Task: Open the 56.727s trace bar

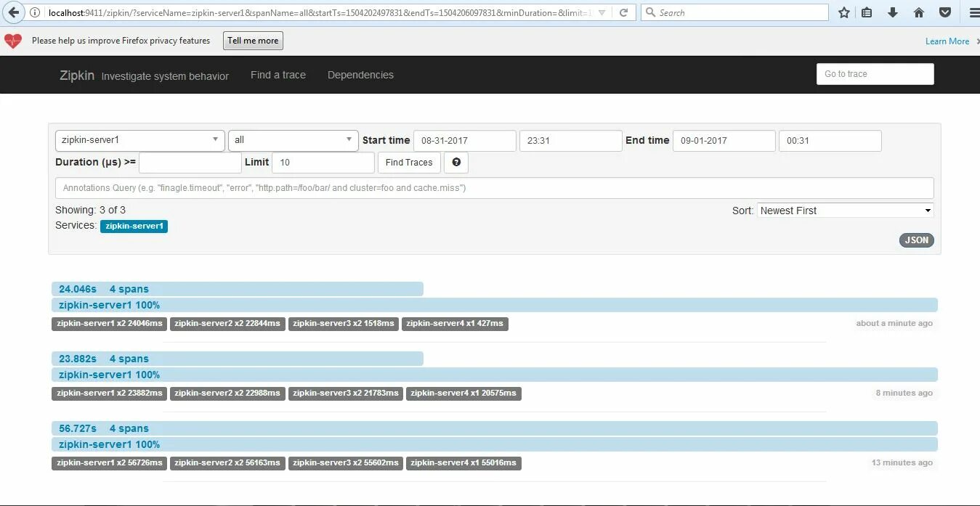Action: click(495, 428)
